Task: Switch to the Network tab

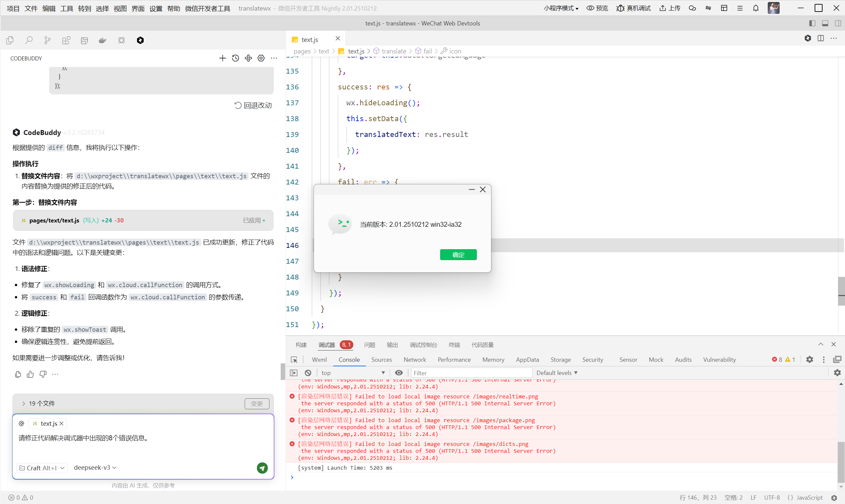Action: (x=414, y=359)
